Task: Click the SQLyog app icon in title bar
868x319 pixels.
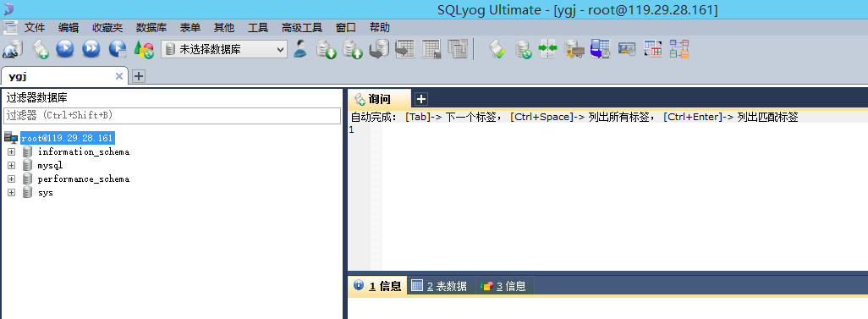Action: coord(8,8)
